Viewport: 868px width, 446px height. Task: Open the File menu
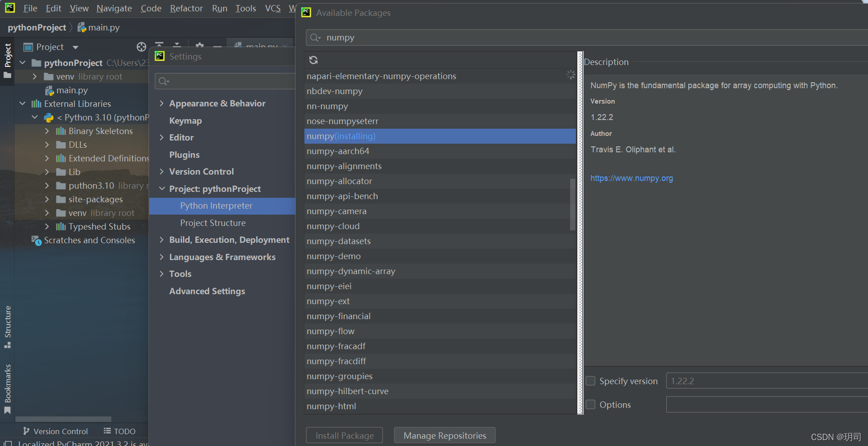30,8
